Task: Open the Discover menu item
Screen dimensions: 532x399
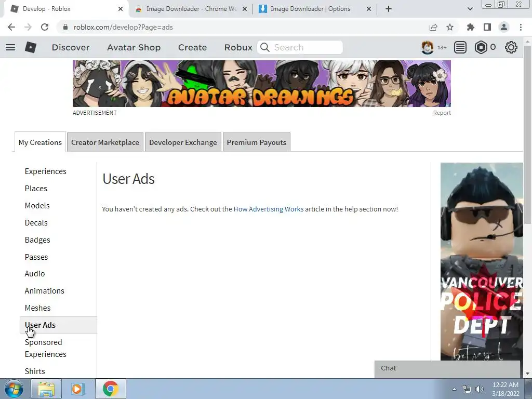Action: [71, 47]
